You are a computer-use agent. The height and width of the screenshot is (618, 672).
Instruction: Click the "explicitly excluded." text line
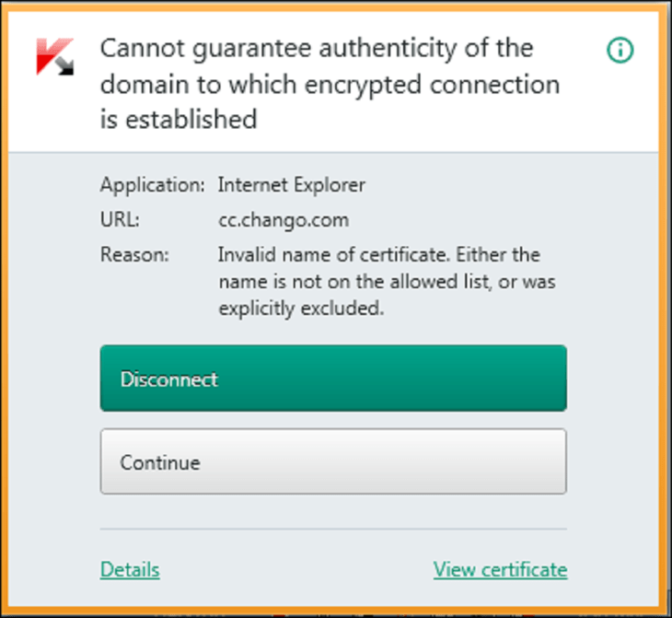[300, 309]
